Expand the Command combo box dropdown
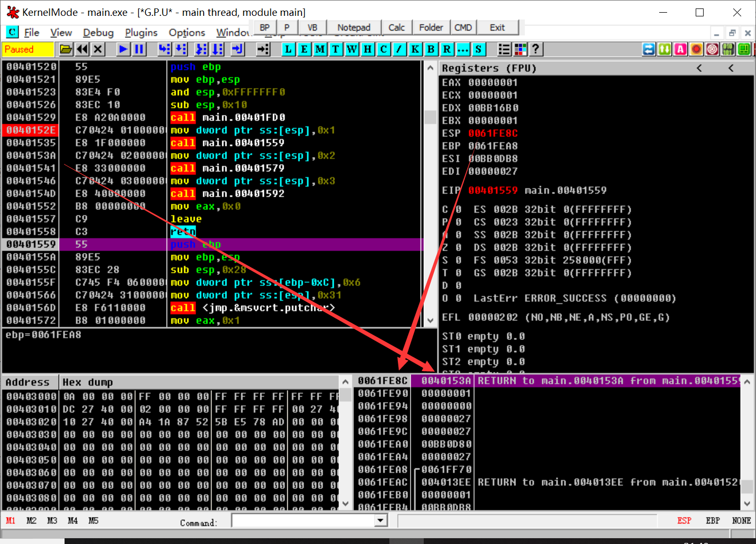Screen dimensions: 756x544 coord(381,521)
